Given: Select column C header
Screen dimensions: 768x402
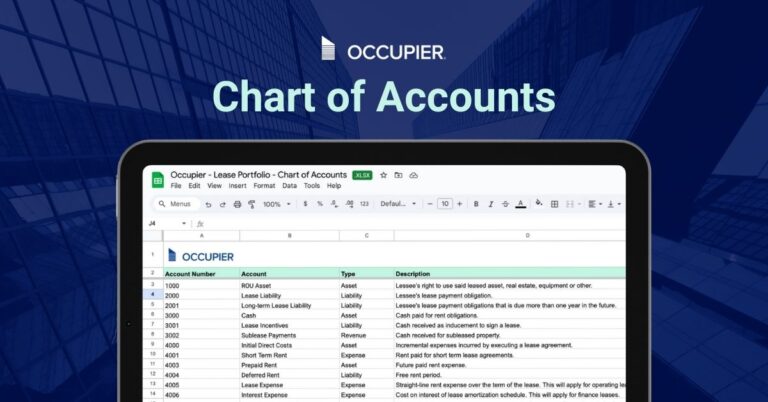Looking at the screenshot, I should coord(366,236).
